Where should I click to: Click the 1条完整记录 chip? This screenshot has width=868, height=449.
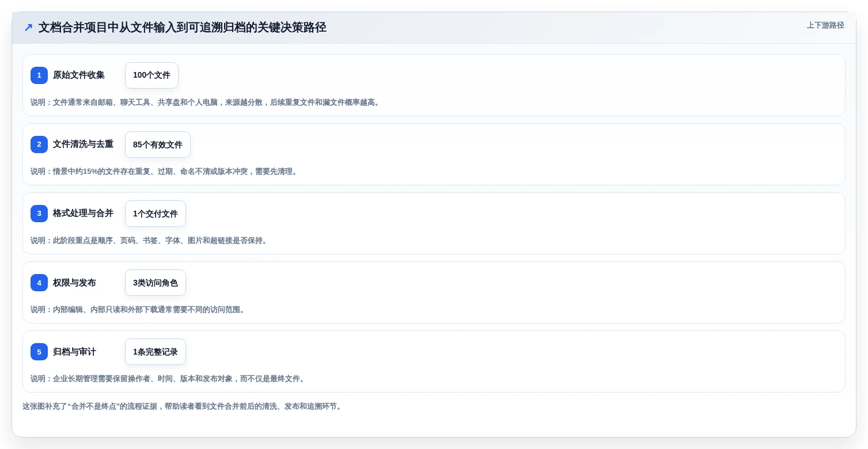pyautogui.click(x=156, y=352)
